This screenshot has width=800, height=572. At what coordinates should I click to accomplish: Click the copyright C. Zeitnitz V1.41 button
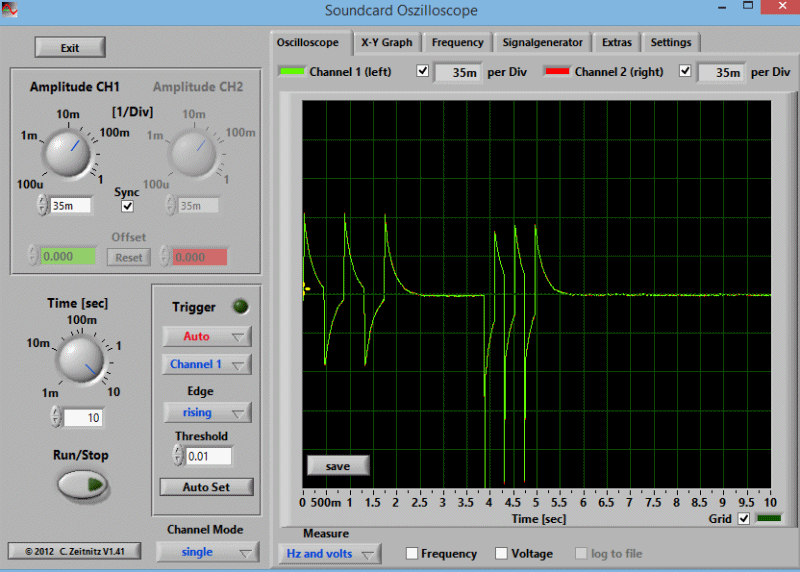pos(74,552)
